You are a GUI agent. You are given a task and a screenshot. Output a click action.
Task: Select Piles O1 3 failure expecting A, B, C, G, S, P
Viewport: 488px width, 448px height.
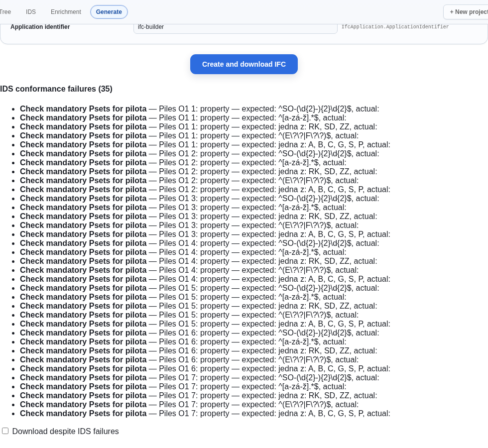(205, 234)
